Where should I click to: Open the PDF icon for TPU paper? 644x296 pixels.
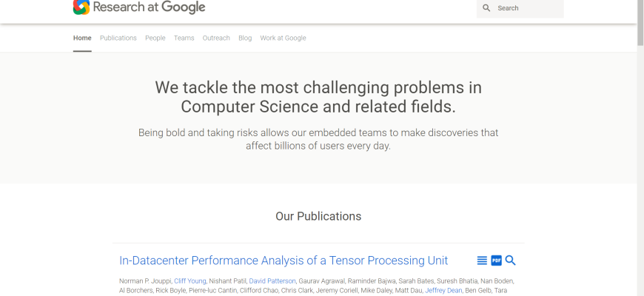[x=496, y=260]
